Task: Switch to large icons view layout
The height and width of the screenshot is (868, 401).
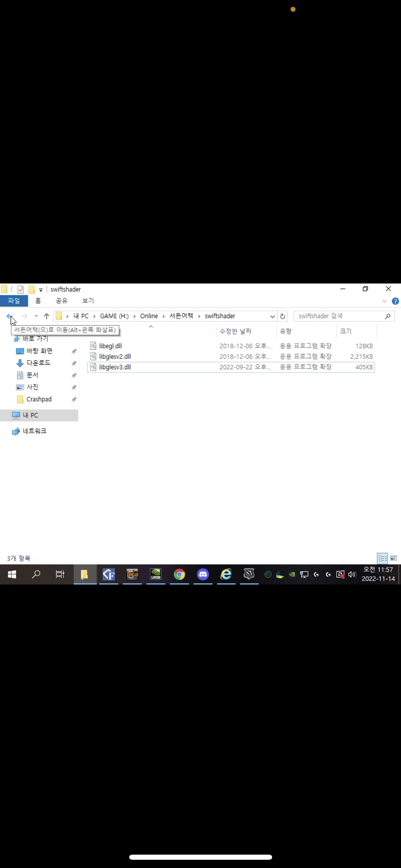Action: 393,558
